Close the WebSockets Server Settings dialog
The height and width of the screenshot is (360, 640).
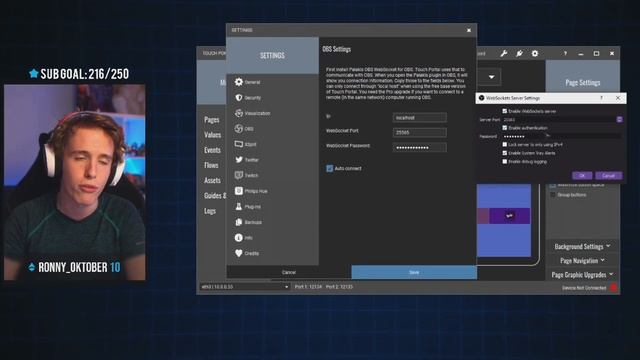[618, 98]
